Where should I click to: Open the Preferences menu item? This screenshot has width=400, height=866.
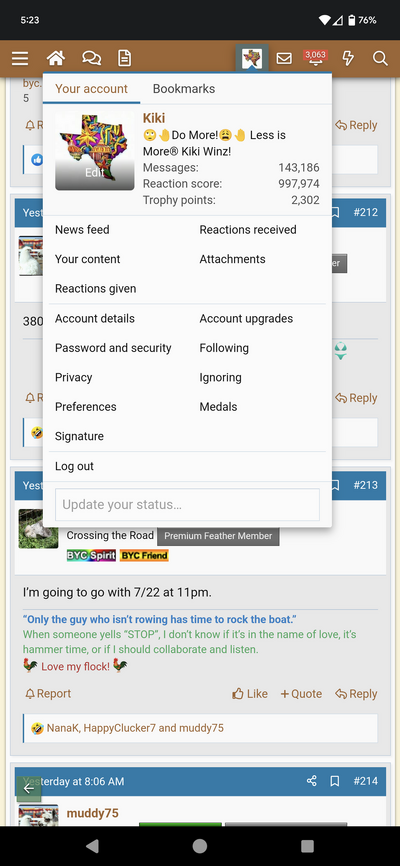pos(86,406)
